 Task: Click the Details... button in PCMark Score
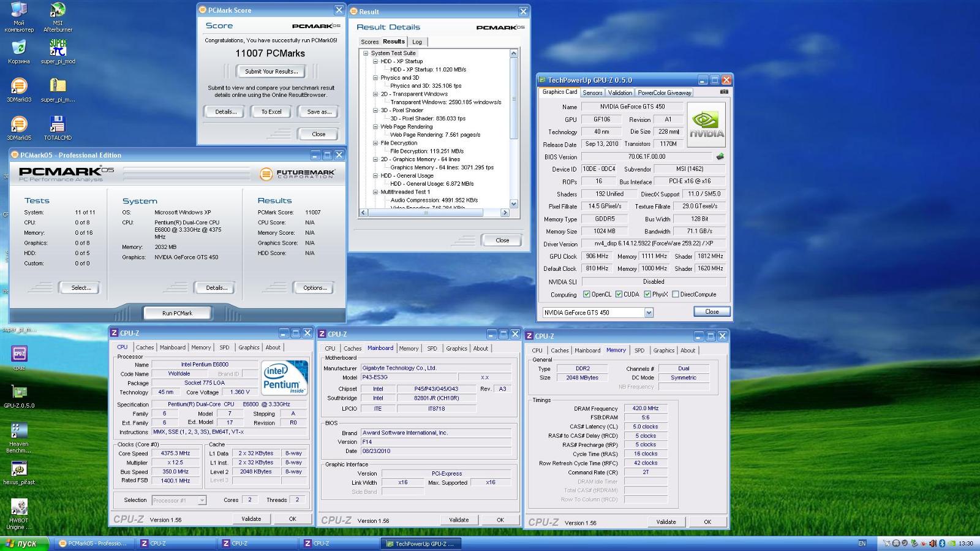tap(225, 112)
